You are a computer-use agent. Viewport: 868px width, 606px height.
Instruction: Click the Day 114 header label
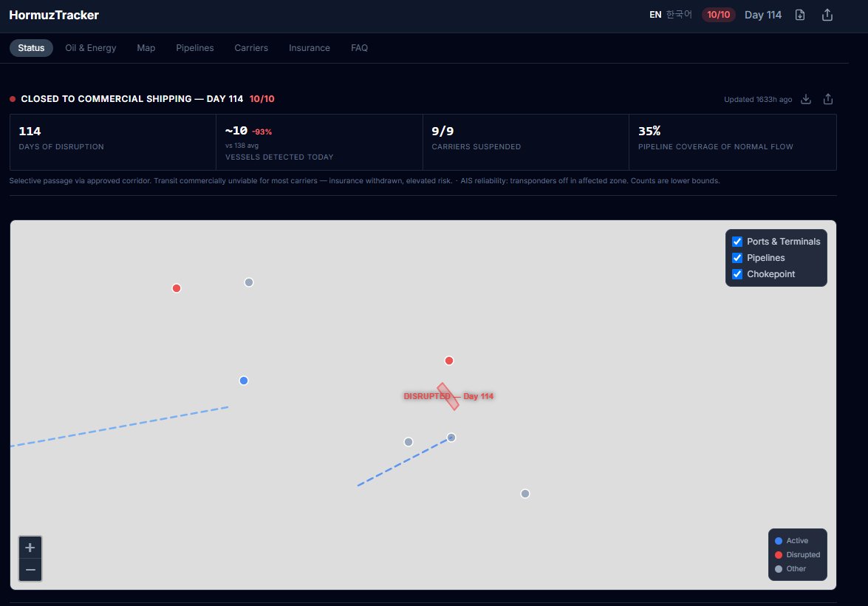coord(763,15)
